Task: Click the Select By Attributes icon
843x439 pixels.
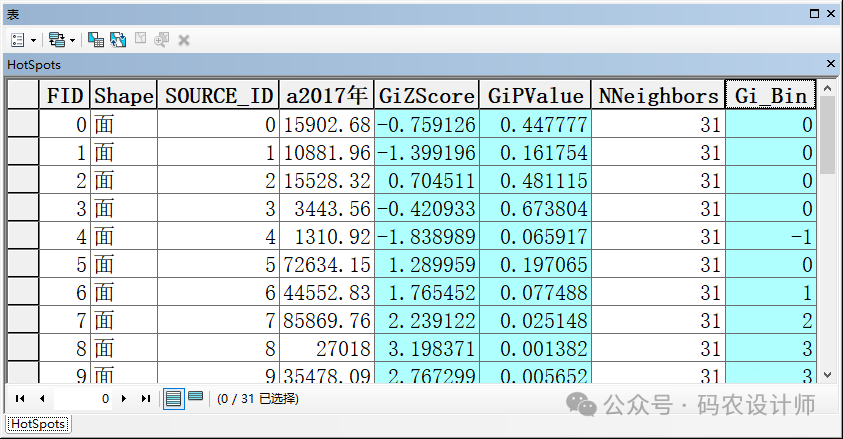Action: 96,40
